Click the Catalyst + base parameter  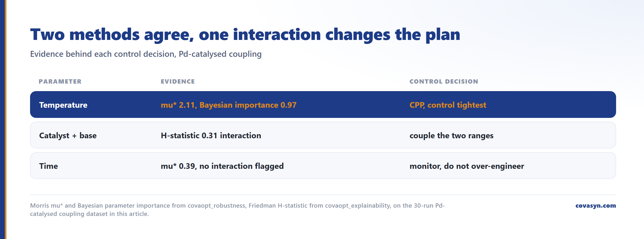pyautogui.click(x=68, y=136)
